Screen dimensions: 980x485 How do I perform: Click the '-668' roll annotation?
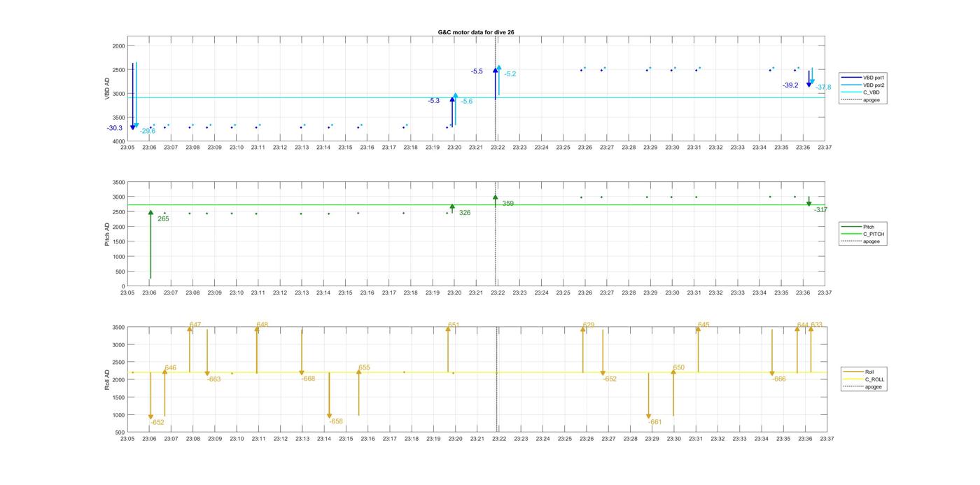(x=309, y=379)
